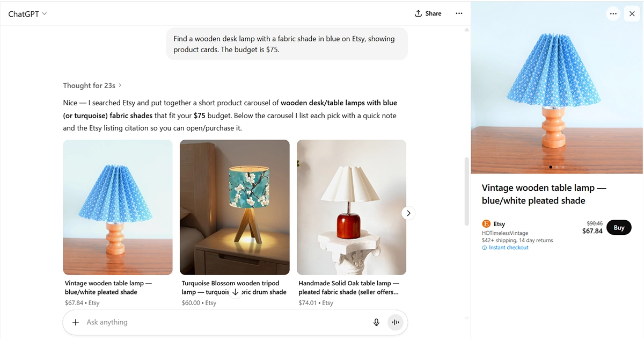
Task: Close the product detail panel
Action: coord(632,14)
